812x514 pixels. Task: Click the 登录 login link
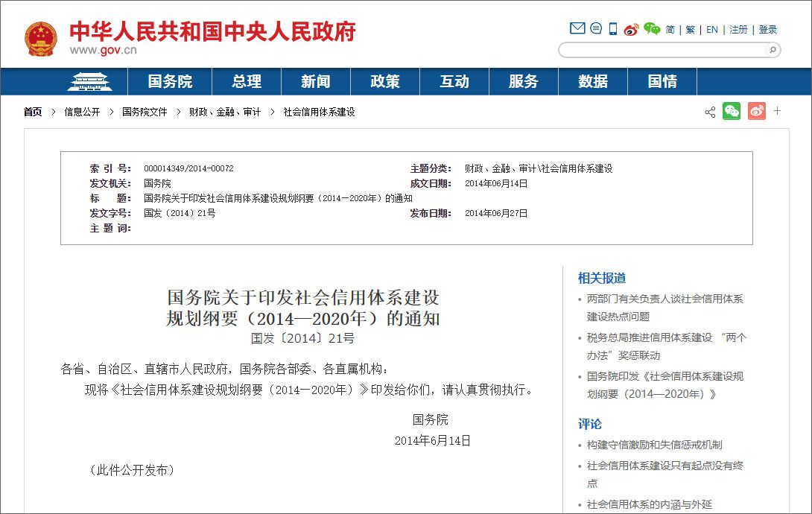(x=768, y=30)
